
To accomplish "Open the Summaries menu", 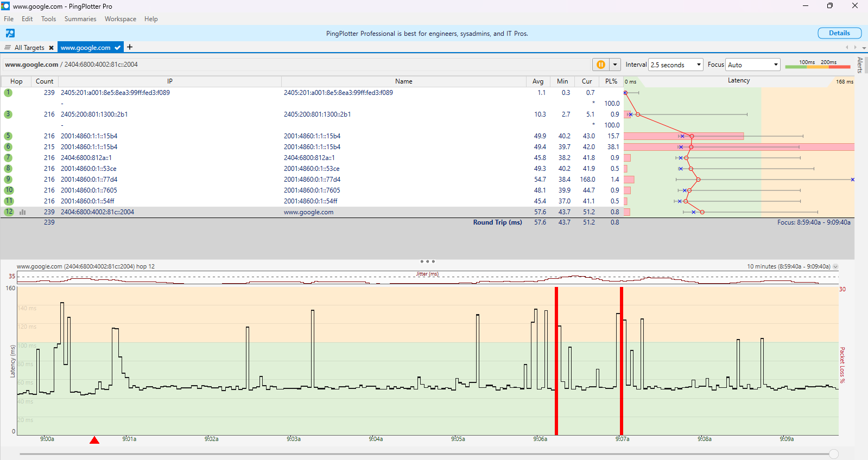I will click(x=80, y=19).
